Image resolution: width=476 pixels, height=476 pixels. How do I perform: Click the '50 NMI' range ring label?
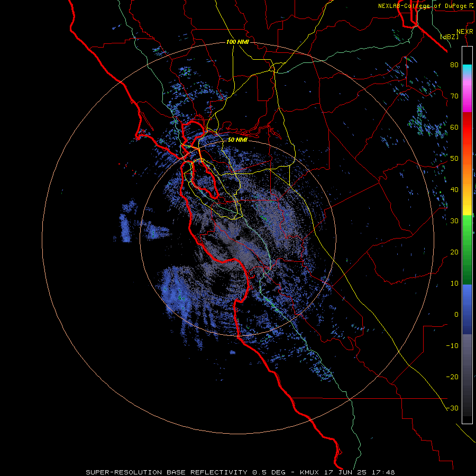pos(237,140)
